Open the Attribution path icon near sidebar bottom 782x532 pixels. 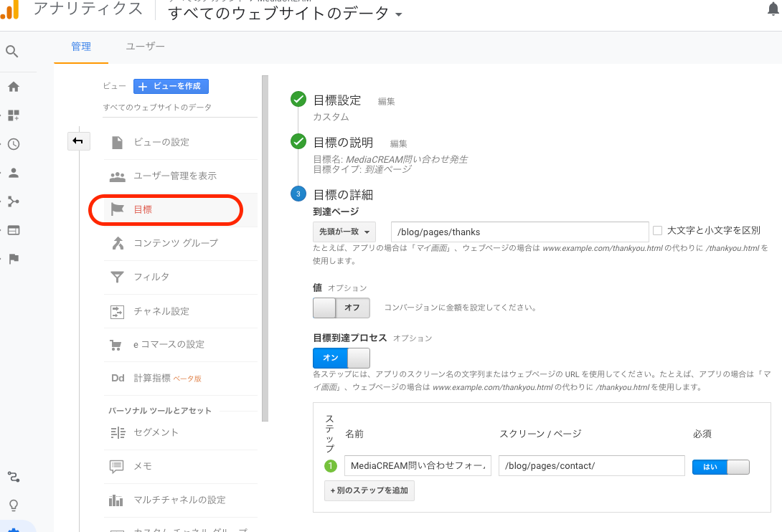pos(14,477)
